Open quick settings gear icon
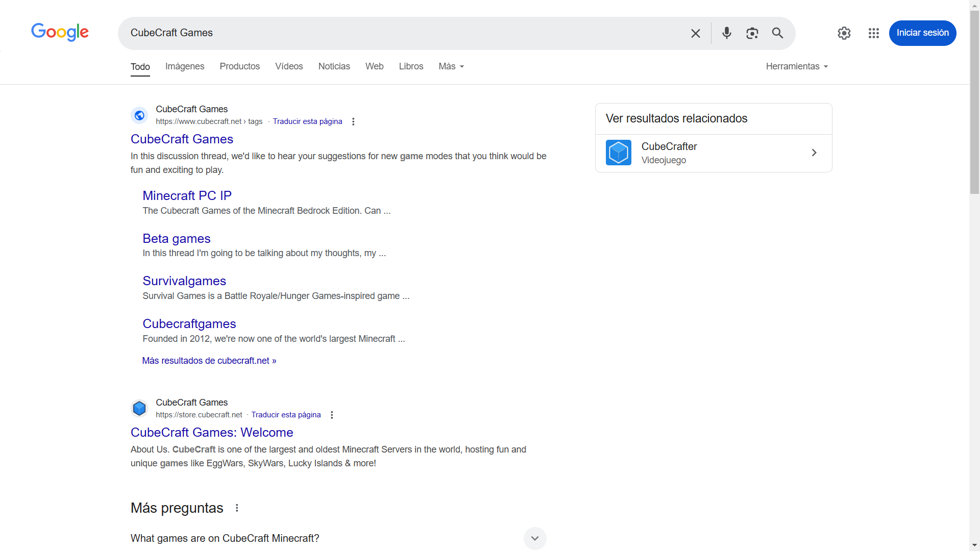Image resolution: width=980 pixels, height=551 pixels. pyautogui.click(x=844, y=33)
